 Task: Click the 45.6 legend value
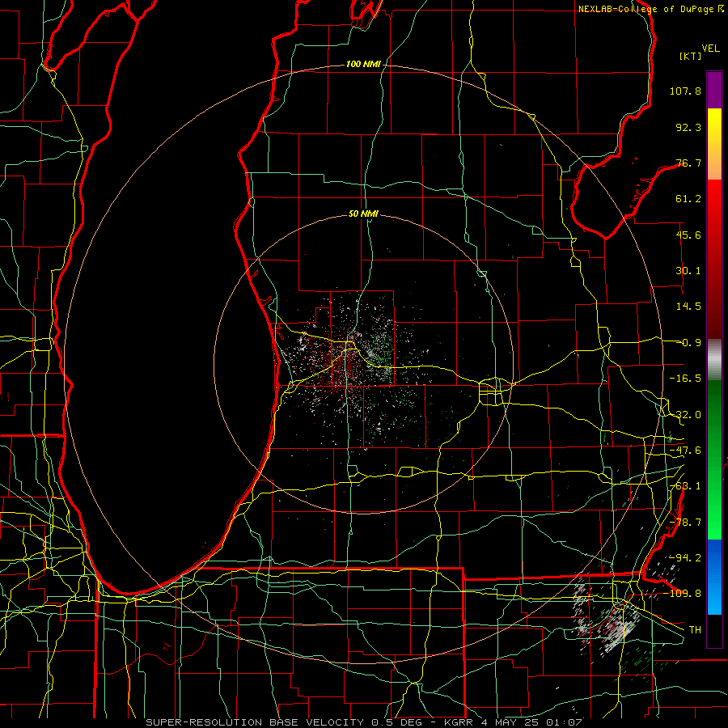688,235
